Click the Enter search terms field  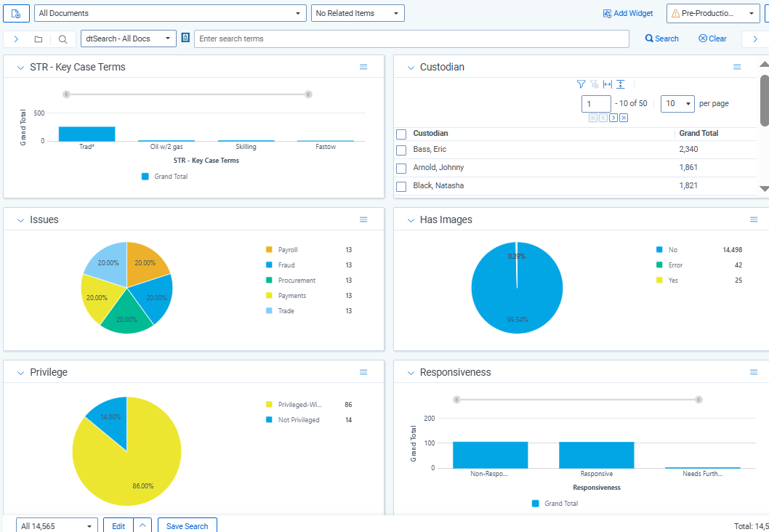pyautogui.click(x=411, y=39)
